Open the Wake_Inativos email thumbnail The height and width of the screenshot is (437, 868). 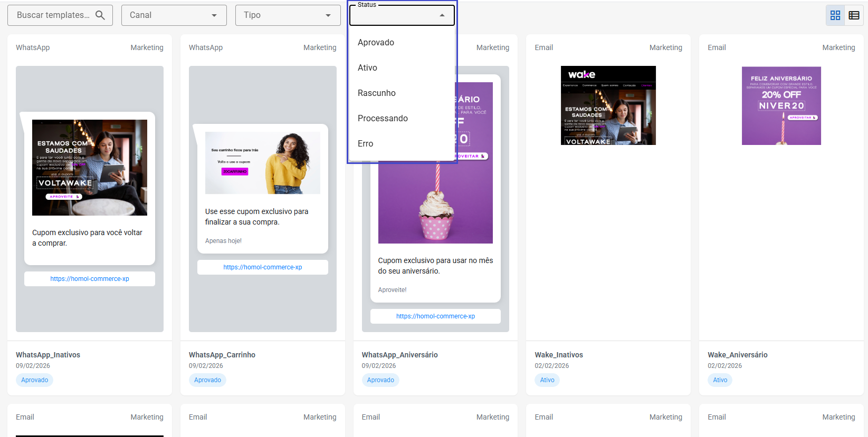(608, 105)
